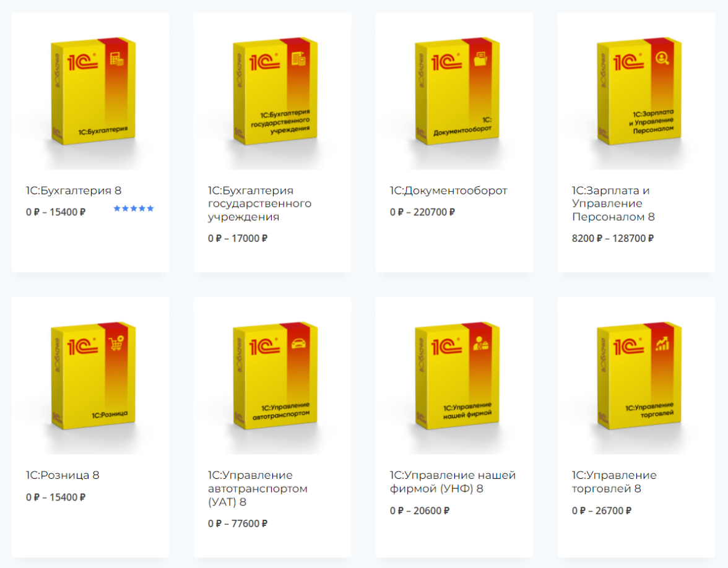The image size is (728, 568).
Task: Open the 1С:Бухгалтерия box image
Action: (x=90, y=92)
